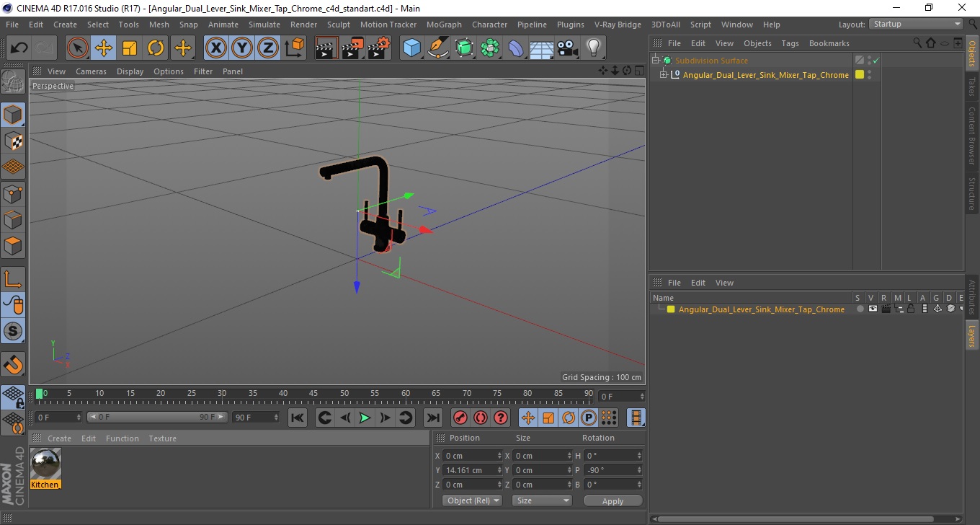Open viewport Filter menu
Screen dimensions: 980x525
(x=203, y=71)
